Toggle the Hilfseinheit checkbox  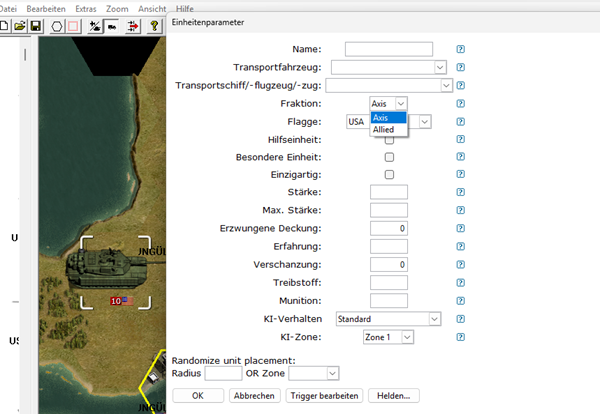point(389,140)
